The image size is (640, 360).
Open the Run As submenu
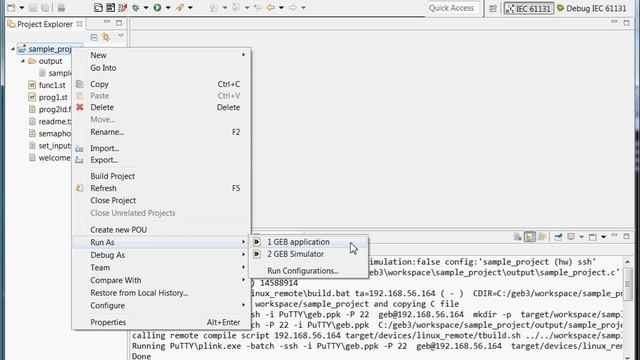[x=162, y=242]
